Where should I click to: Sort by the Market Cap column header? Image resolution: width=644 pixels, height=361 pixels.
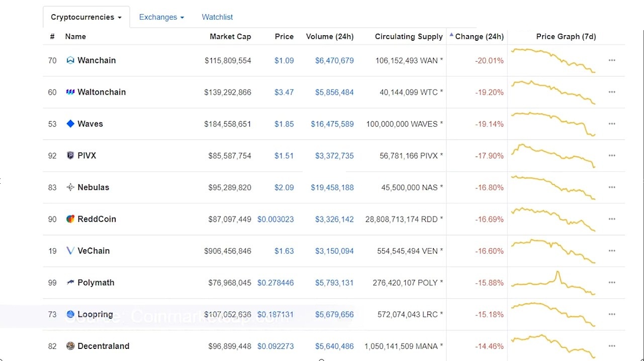[x=230, y=36]
